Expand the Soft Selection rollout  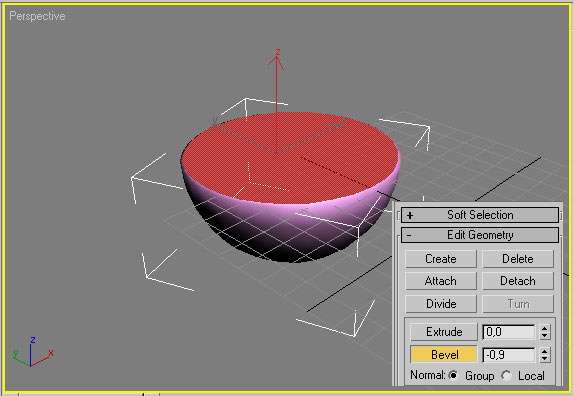pyautogui.click(x=480, y=215)
